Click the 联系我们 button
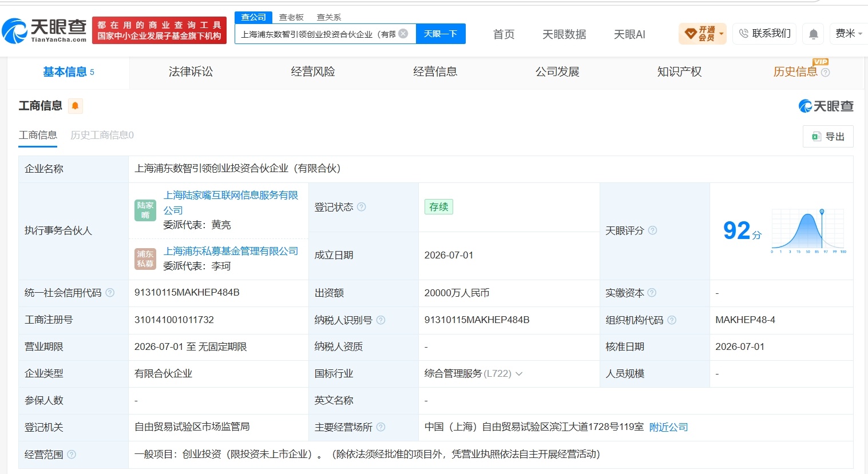This screenshot has width=868, height=474. [x=764, y=34]
